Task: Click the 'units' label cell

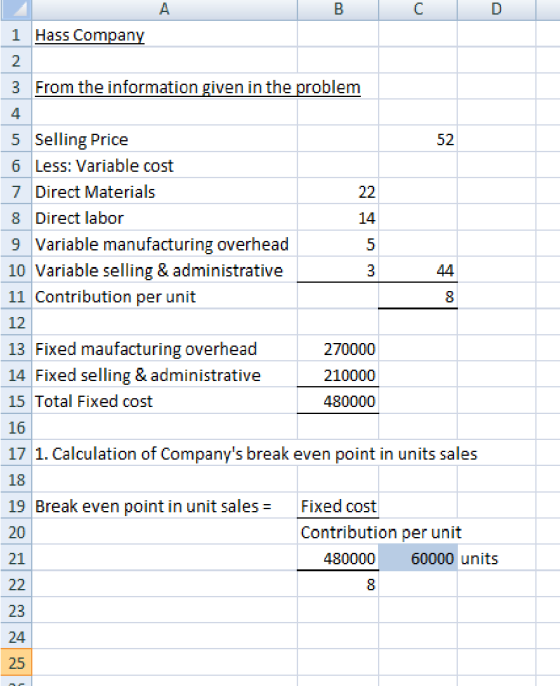Action: point(497,558)
